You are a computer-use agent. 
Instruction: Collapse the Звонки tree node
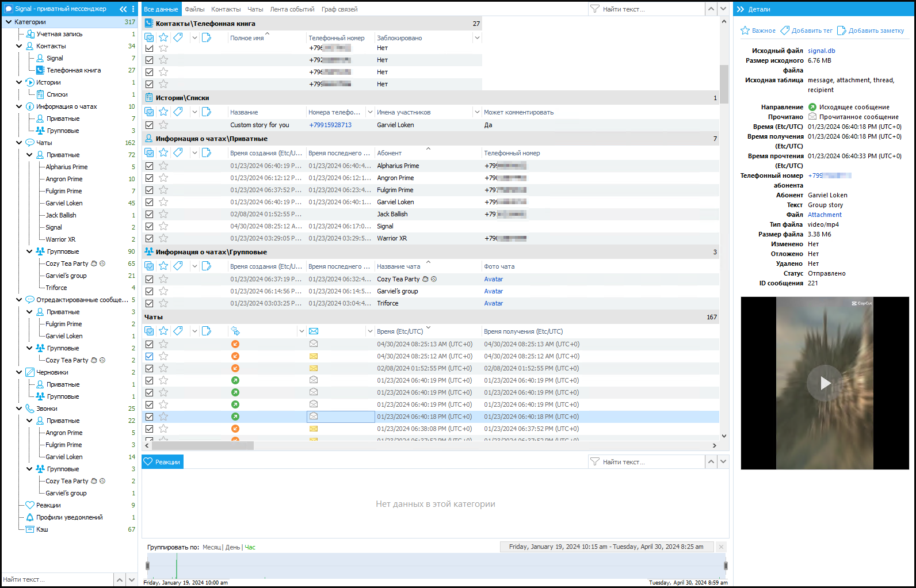[x=19, y=408]
